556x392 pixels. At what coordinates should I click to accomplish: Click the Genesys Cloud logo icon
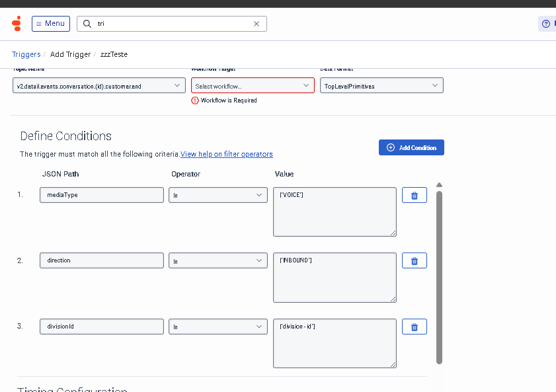(x=17, y=24)
